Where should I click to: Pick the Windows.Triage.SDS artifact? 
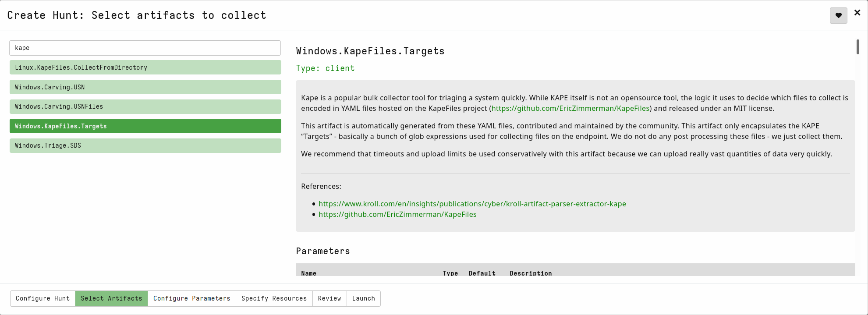(145, 145)
